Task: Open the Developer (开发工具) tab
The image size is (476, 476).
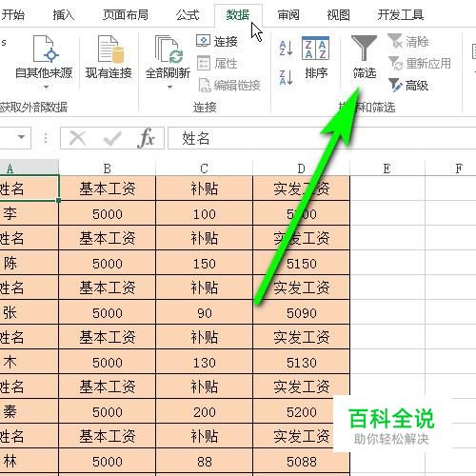Action: coord(401,15)
